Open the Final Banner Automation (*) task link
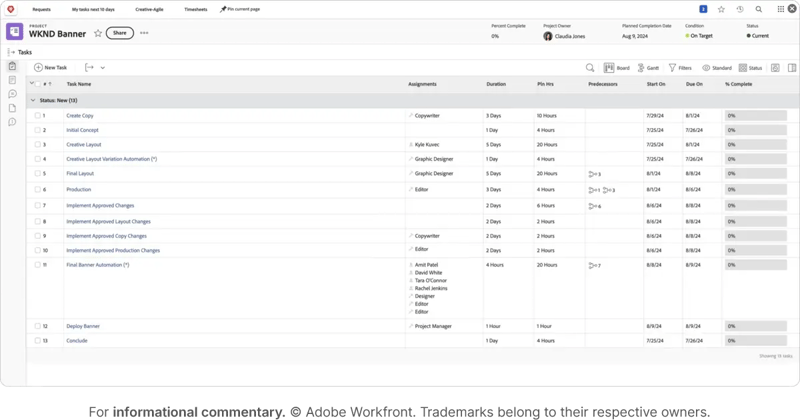This screenshot has width=800, height=420. click(97, 265)
